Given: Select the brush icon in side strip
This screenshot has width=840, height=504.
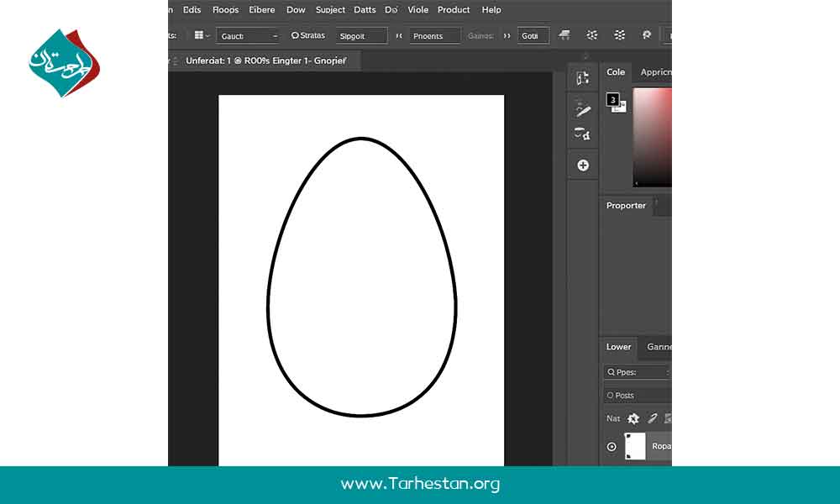Looking at the screenshot, I should (x=582, y=108).
